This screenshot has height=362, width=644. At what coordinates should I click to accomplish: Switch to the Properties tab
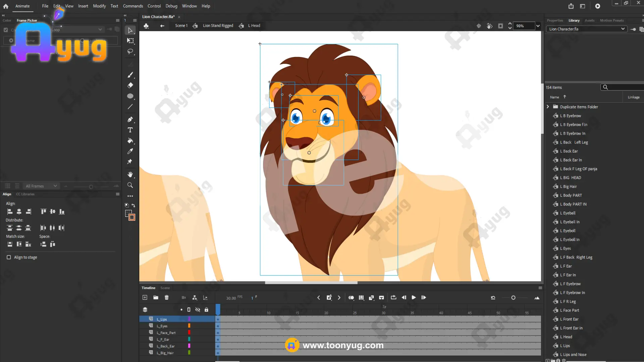(555, 20)
